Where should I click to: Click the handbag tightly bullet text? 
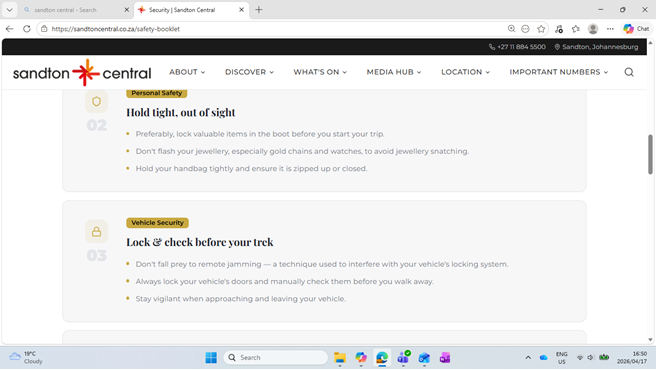tap(251, 168)
